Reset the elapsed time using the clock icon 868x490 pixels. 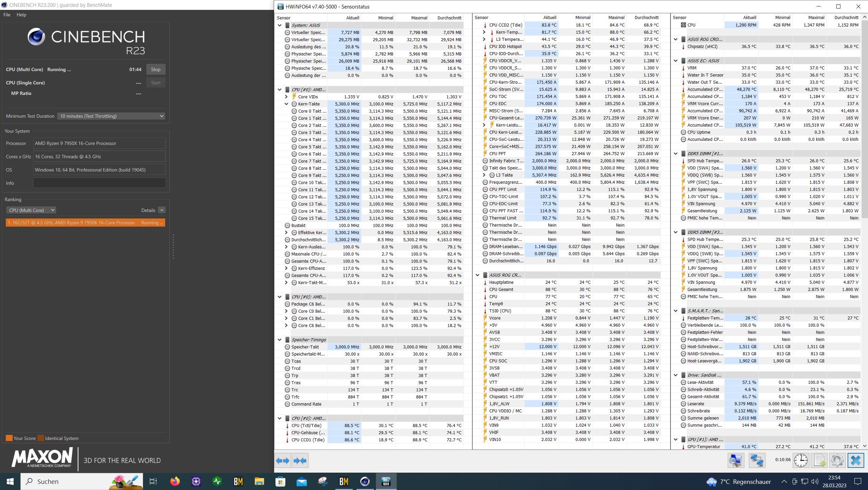pyautogui.click(x=801, y=460)
